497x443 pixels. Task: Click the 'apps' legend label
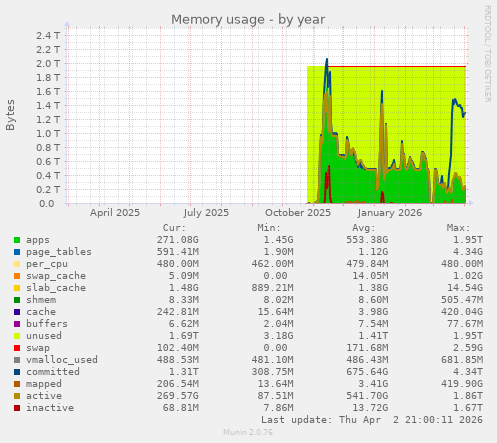[x=38, y=240]
